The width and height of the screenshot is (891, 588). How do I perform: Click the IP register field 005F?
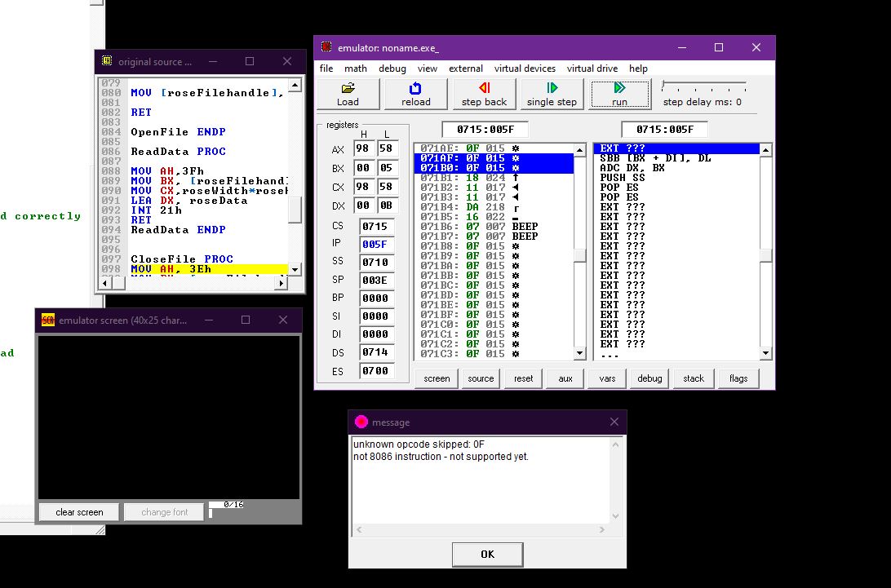point(376,245)
